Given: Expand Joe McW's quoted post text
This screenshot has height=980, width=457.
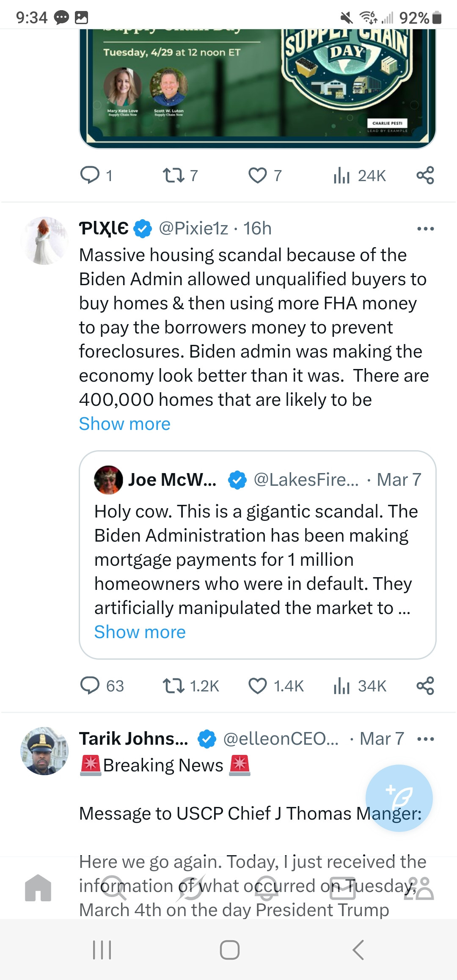Looking at the screenshot, I should point(140,632).
